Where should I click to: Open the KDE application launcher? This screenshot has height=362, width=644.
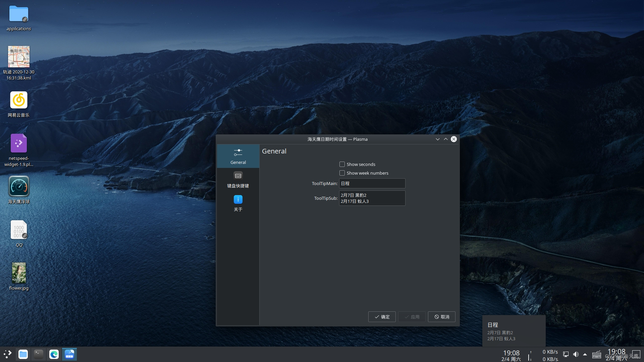7,354
